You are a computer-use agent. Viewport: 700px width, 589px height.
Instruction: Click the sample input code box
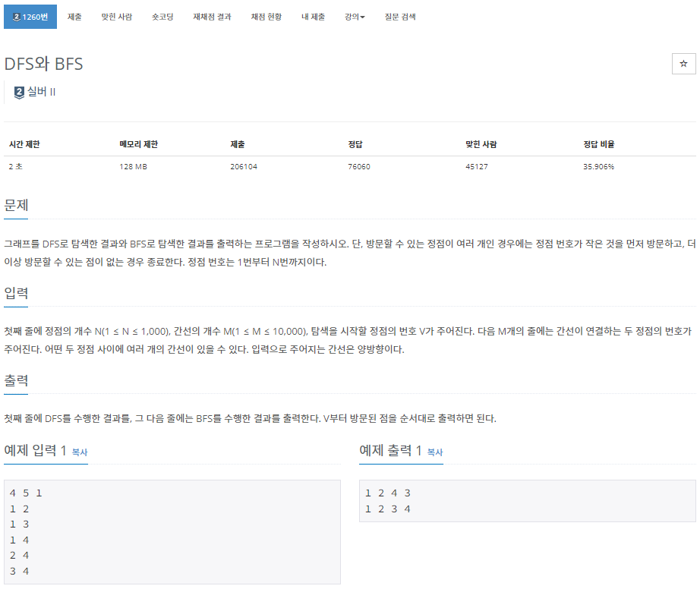point(172,532)
